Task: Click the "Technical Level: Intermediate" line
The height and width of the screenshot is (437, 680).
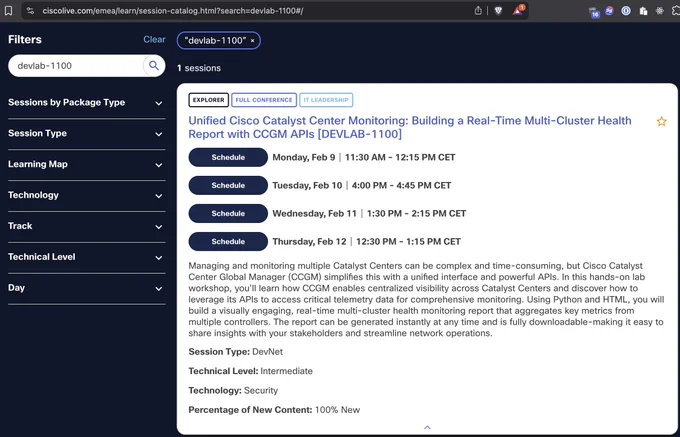Action: 251,371
